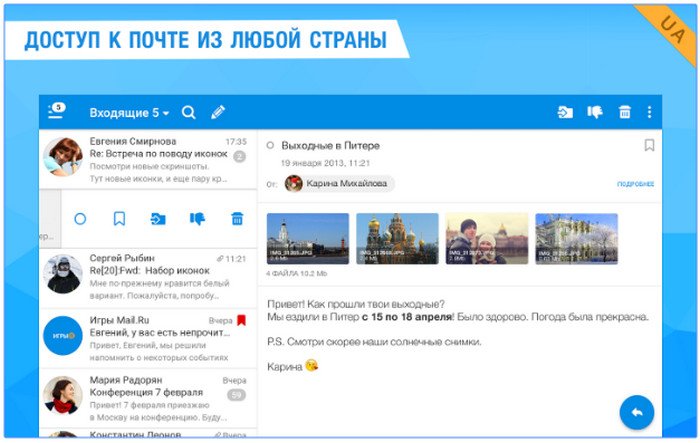
Task: Open Мария Радорян Конференция 7 февраля message
Action: 148,398
